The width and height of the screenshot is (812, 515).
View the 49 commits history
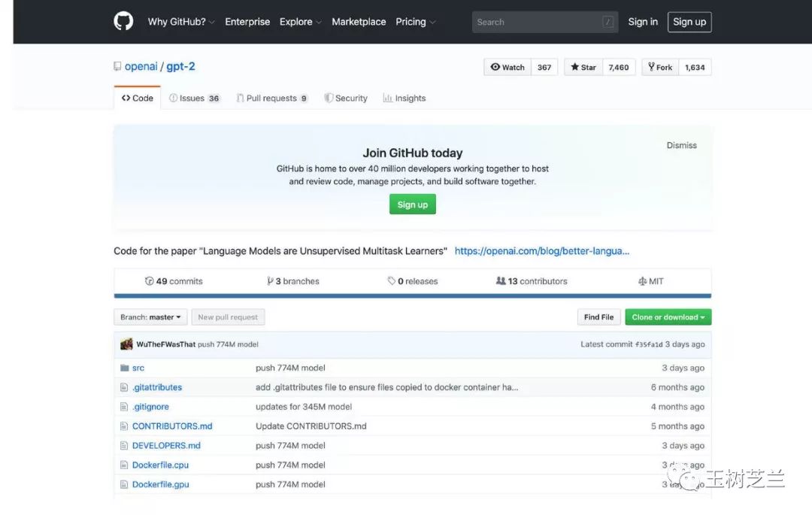tap(174, 281)
